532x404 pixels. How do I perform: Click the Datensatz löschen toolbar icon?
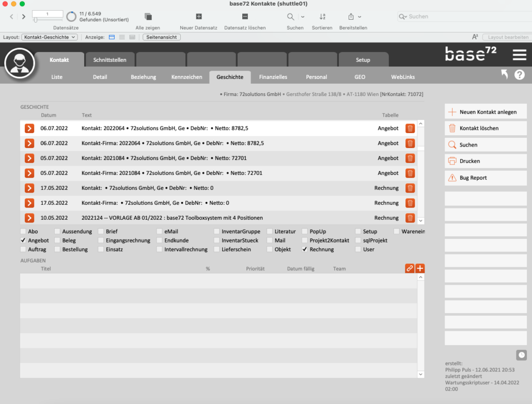[x=245, y=17]
